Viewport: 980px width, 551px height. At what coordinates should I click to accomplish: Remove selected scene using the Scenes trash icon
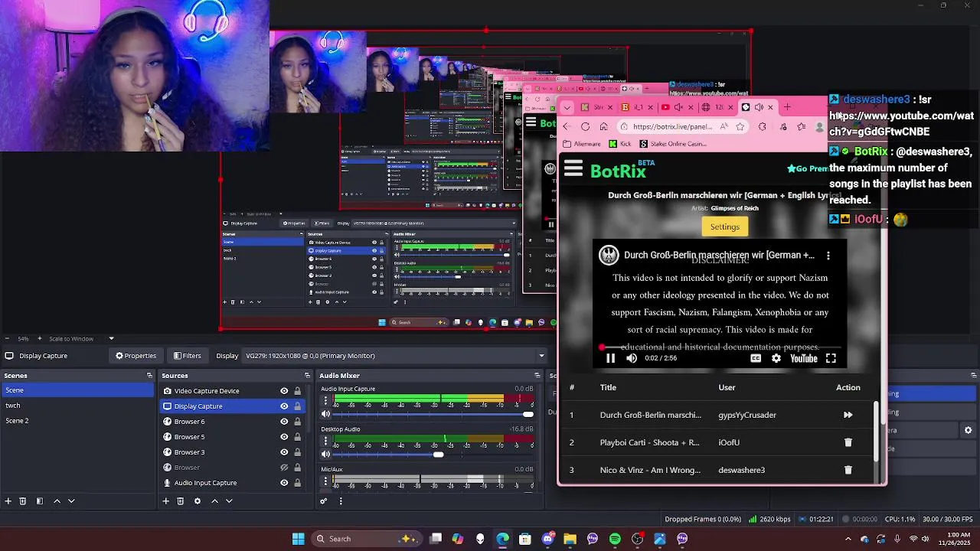pyautogui.click(x=23, y=501)
